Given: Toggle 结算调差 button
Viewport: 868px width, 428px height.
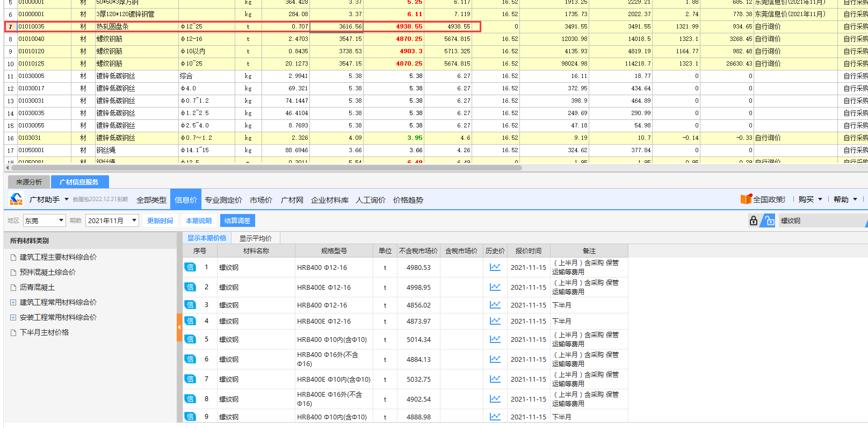Looking at the screenshot, I should coord(237,220).
